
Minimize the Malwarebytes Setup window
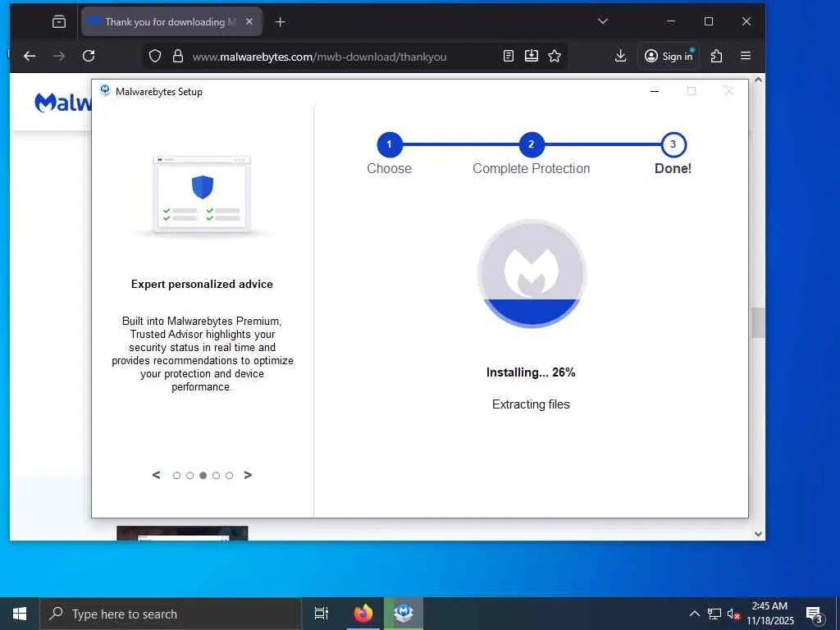[654, 92]
